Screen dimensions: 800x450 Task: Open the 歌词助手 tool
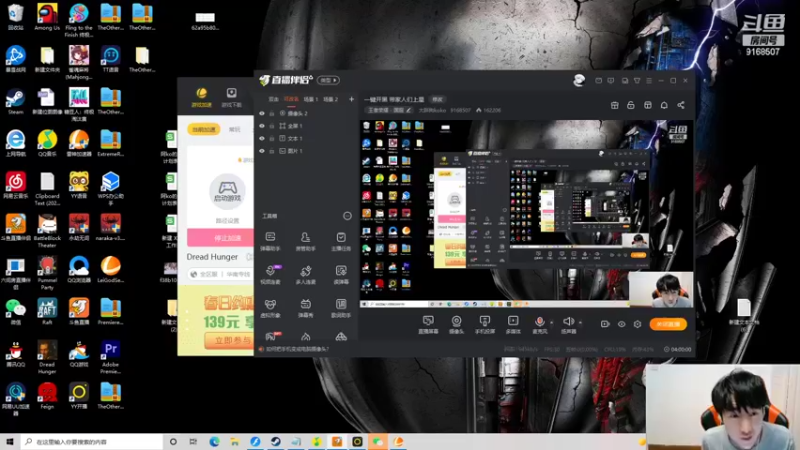(341, 308)
